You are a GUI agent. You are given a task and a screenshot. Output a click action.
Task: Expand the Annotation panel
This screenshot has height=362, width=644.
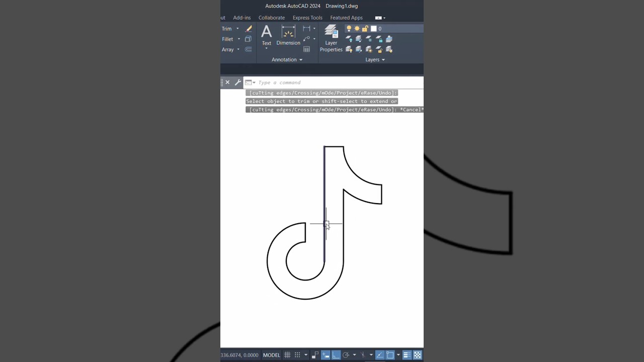click(287, 59)
